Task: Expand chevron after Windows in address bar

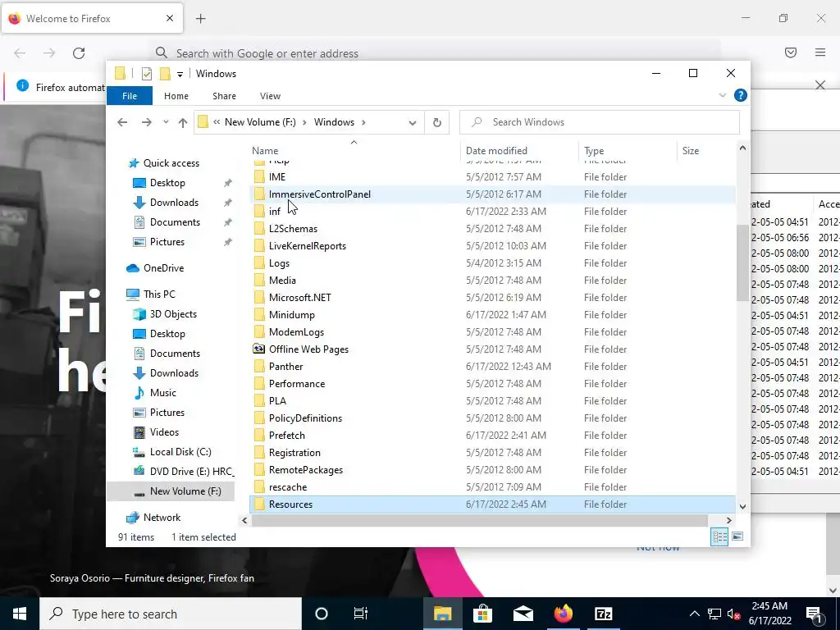Action: (363, 122)
